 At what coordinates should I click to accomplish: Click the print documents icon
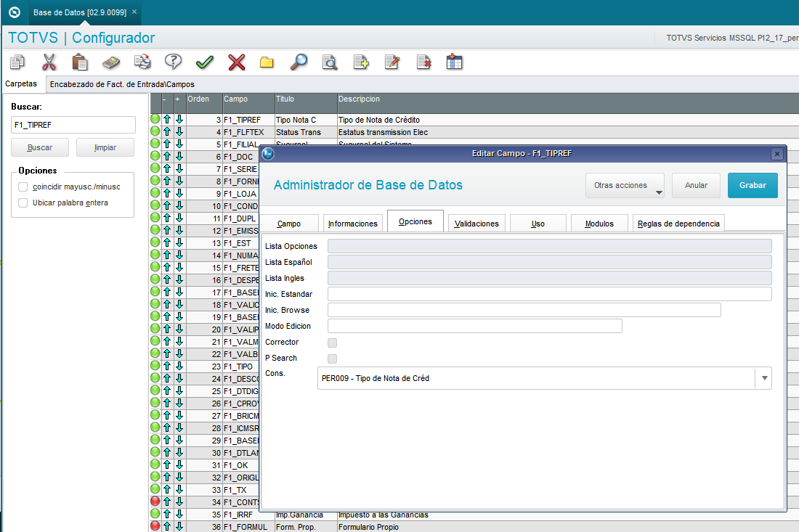142,62
